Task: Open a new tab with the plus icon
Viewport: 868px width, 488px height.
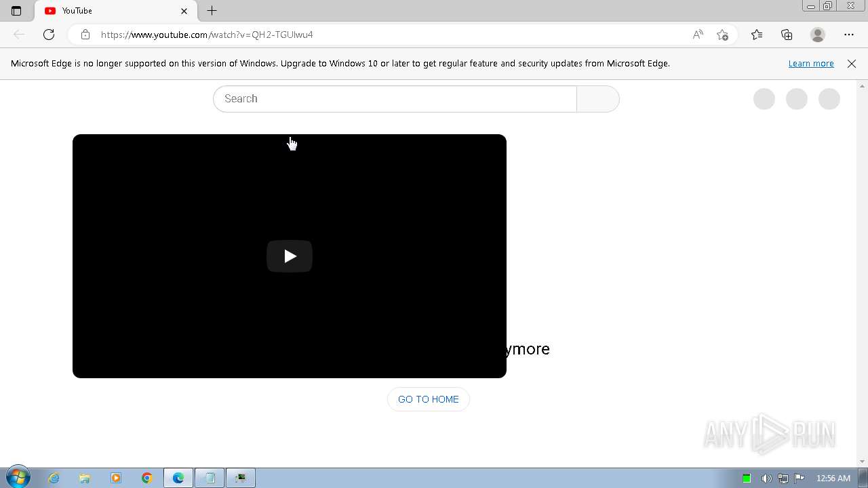Action: (x=212, y=11)
